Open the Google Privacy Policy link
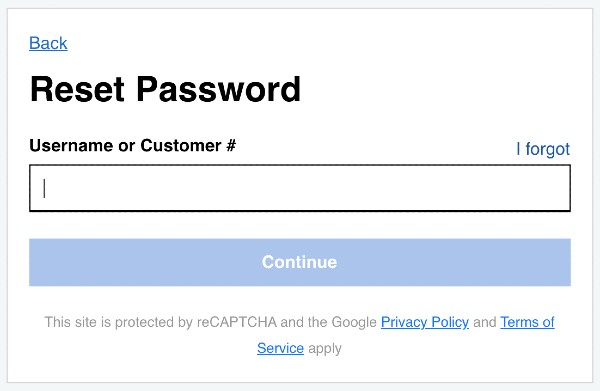Viewport: 600px width, 391px height. [425, 322]
